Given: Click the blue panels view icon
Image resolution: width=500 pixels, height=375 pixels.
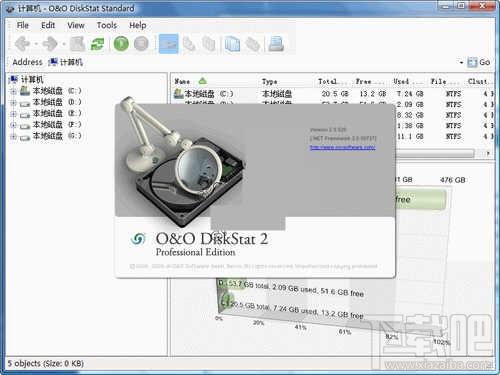Looking at the screenshot, I should click(232, 44).
